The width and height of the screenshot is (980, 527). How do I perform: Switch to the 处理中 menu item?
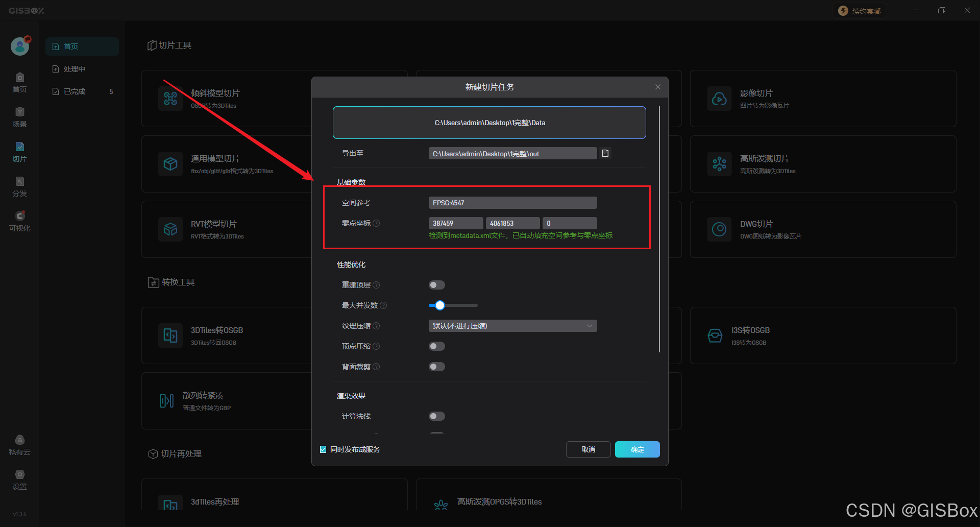(82, 69)
